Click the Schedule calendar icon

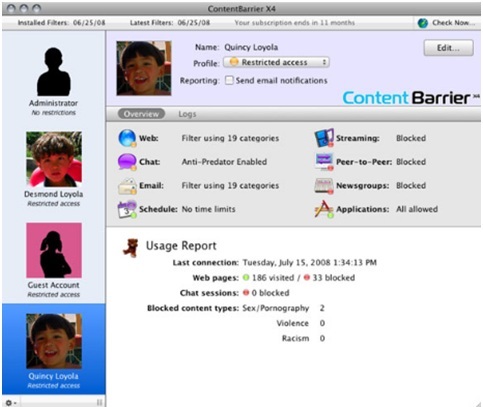click(x=127, y=209)
